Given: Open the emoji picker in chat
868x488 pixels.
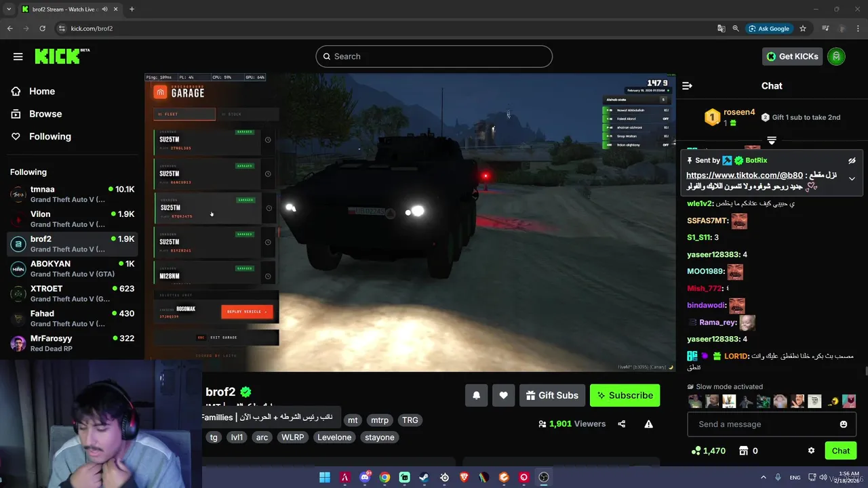Looking at the screenshot, I should coord(844,424).
